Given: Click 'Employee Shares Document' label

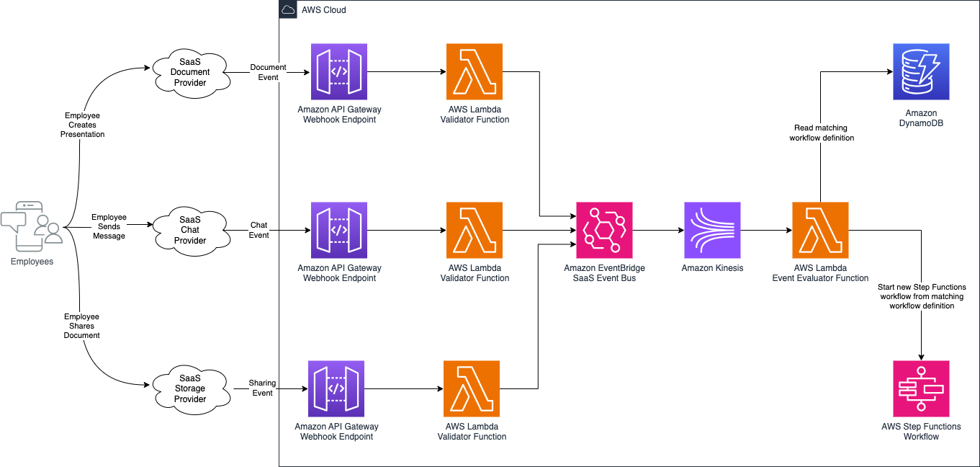Looking at the screenshot, I should tap(81, 326).
